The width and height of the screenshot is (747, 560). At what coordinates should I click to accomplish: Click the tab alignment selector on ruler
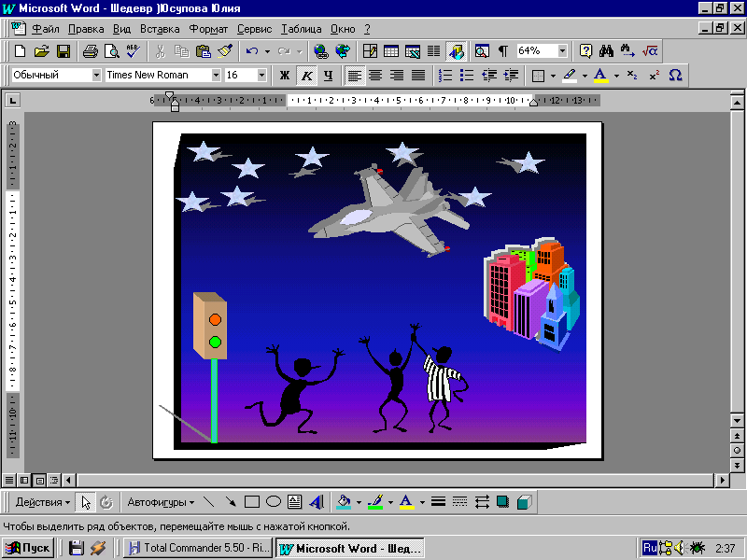click(12, 101)
